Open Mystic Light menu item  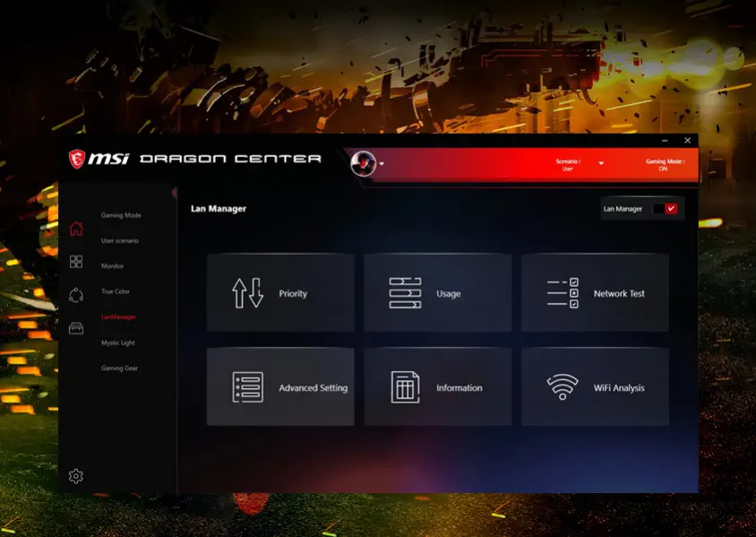[118, 342]
